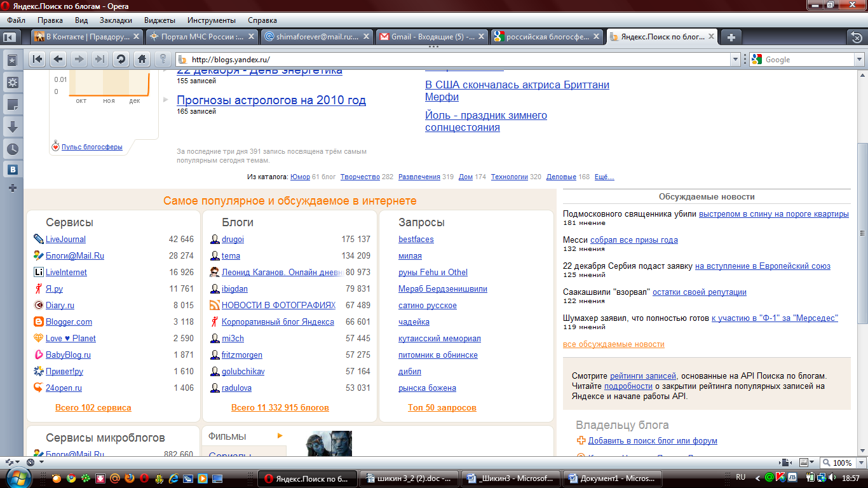Click the Rewind navigation button

(x=37, y=59)
